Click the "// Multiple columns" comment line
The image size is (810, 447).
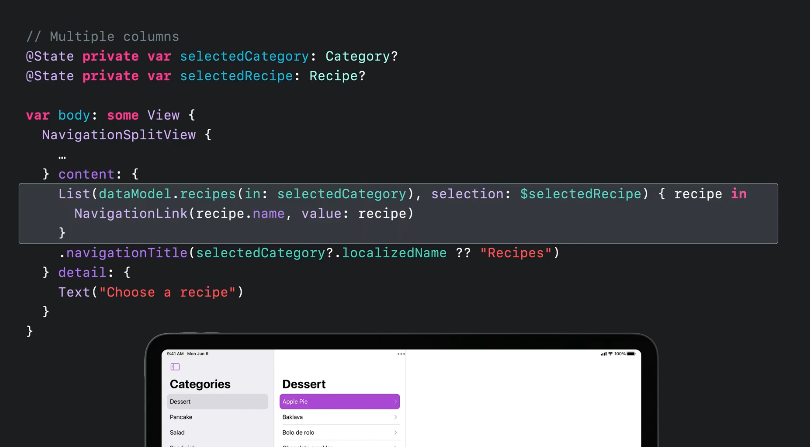pyautogui.click(x=102, y=37)
